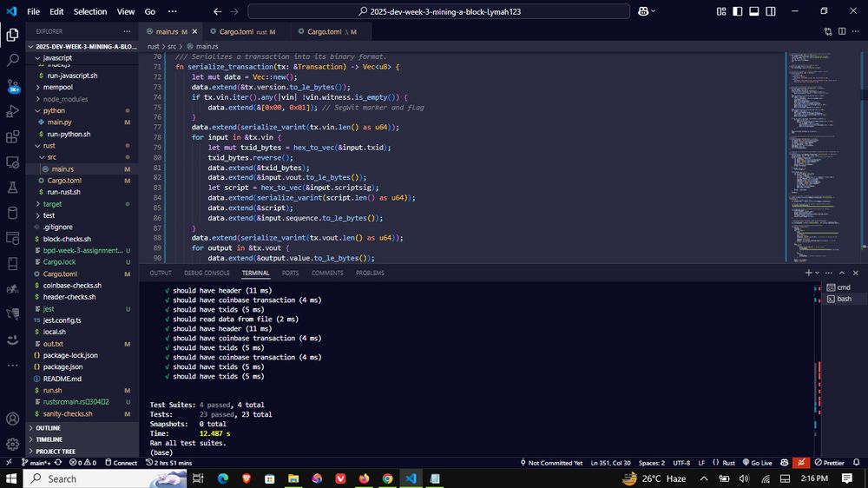The image size is (868, 488).
Task: Open Run and Debug view
Action: 12,111
